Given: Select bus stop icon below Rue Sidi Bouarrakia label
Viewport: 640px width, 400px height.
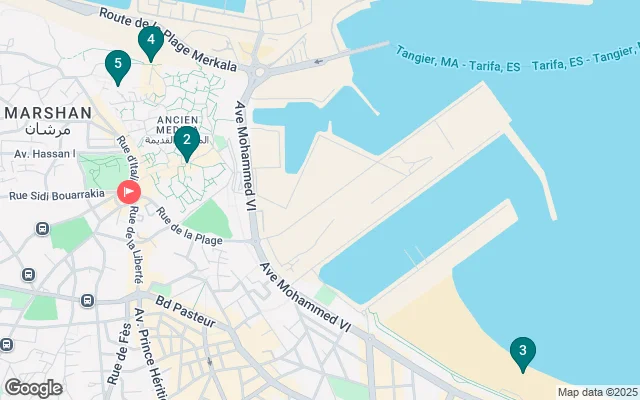Looking at the screenshot, I should 42,229.
